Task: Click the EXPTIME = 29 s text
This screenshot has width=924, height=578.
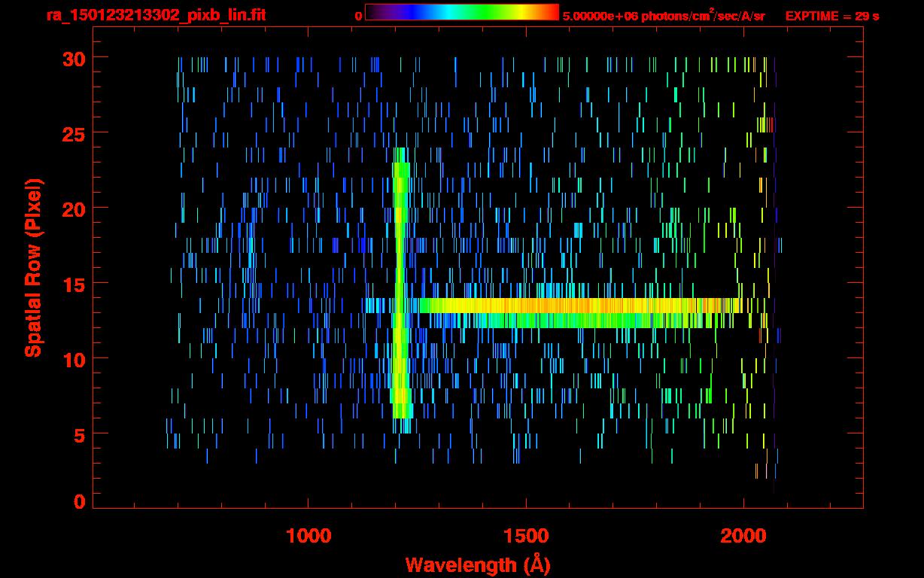Action: point(832,16)
